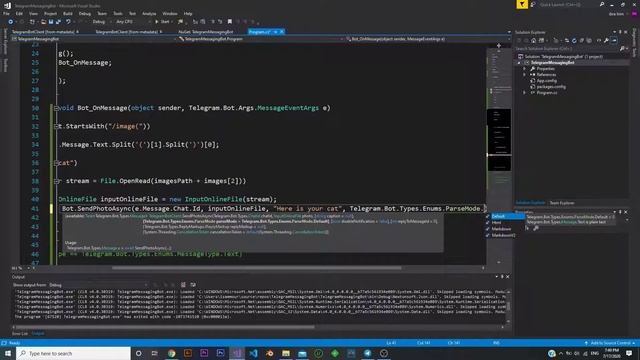Click the Start debugging button
This screenshot has width=640, height=360.
[x=162, y=22]
